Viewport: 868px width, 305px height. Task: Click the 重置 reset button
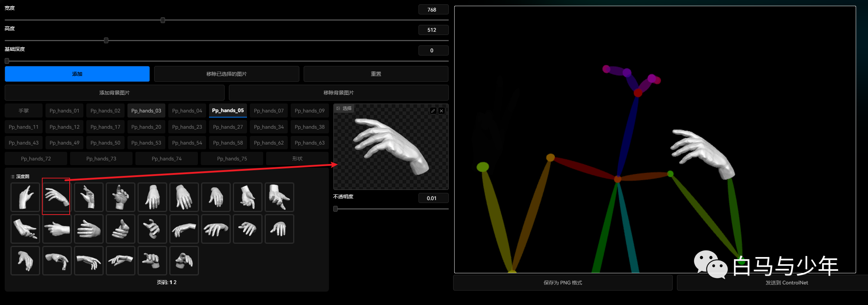376,74
